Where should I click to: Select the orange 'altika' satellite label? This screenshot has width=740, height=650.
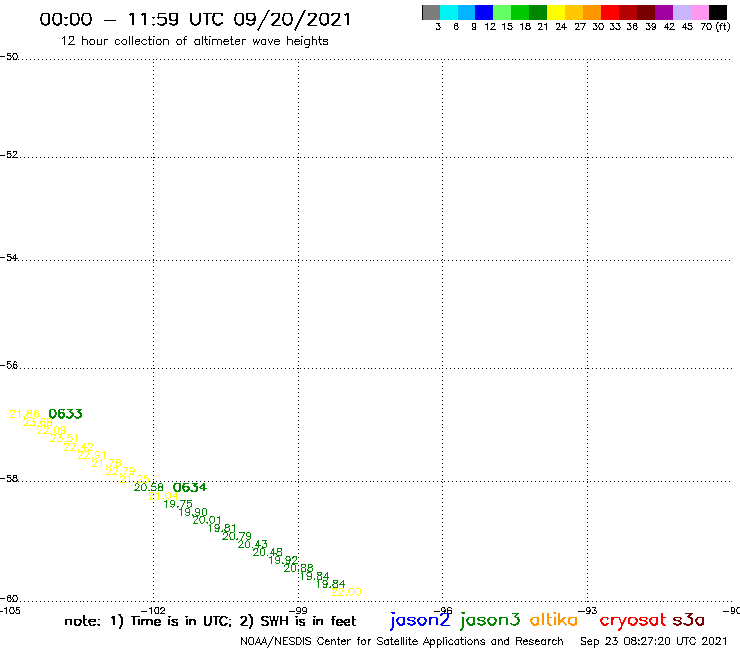(554, 620)
